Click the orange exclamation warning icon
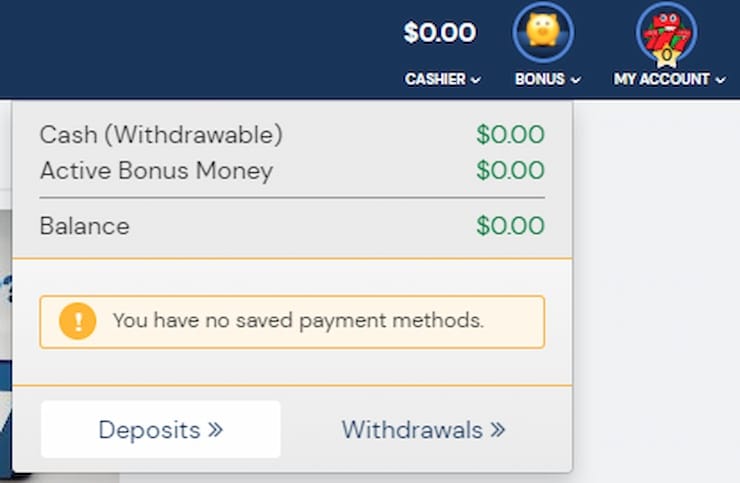 pyautogui.click(x=77, y=321)
